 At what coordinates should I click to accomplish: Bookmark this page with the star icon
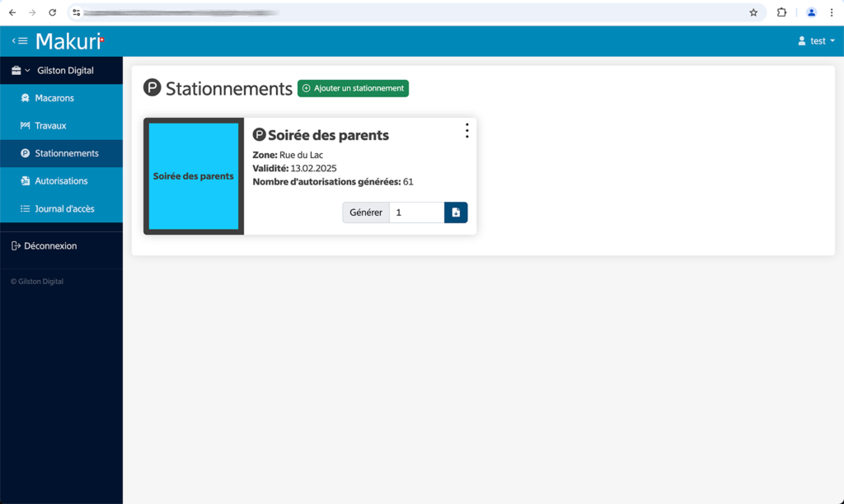pos(753,12)
